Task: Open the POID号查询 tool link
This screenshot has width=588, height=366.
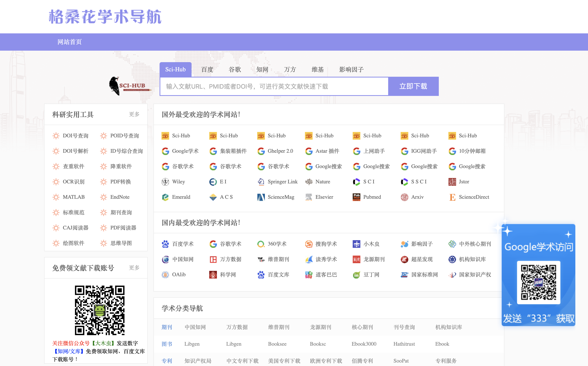Action: (x=125, y=136)
